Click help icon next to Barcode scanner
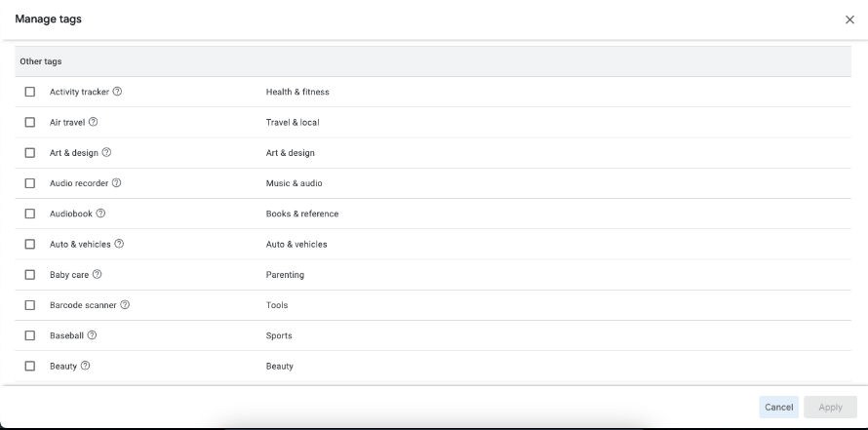The width and height of the screenshot is (868, 430). 125,305
